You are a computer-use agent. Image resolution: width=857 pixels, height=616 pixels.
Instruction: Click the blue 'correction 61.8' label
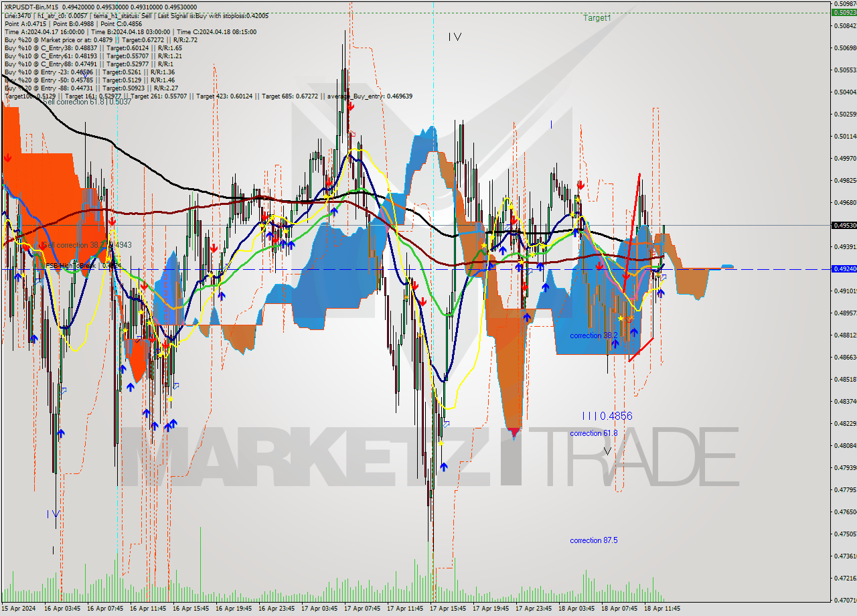pos(594,433)
